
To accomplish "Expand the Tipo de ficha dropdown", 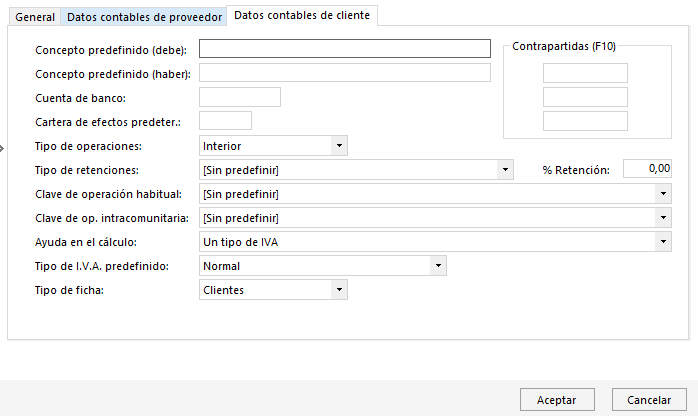I will (x=273, y=290).
